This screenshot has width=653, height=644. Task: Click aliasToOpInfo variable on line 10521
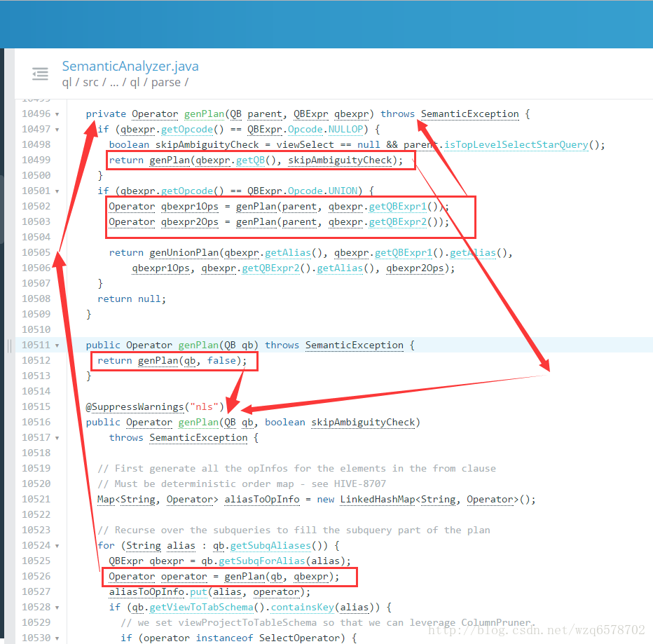point(262,500)
